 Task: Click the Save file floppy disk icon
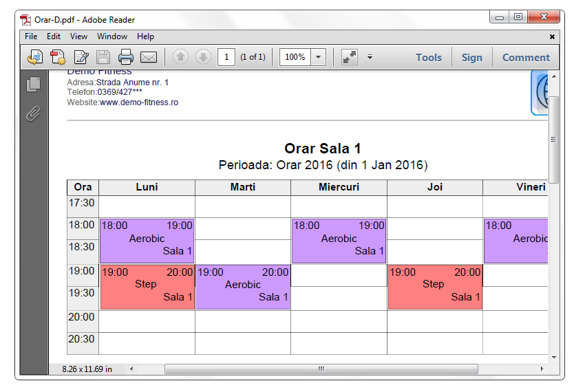pos(103,57)
